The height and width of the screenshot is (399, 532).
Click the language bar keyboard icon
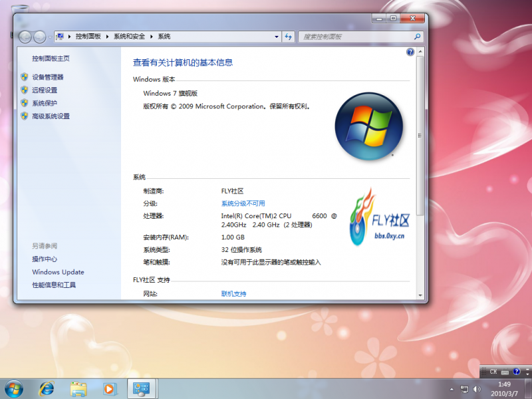505,372
